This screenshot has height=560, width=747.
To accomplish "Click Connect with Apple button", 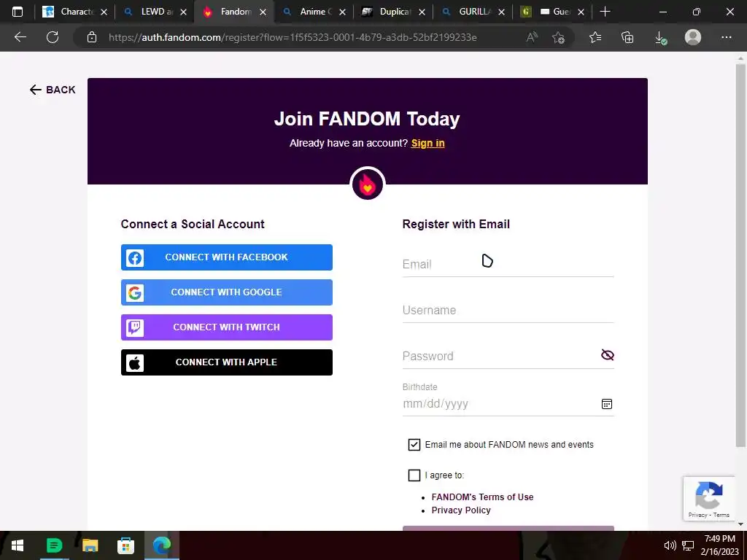I will [x=227, y=362].
